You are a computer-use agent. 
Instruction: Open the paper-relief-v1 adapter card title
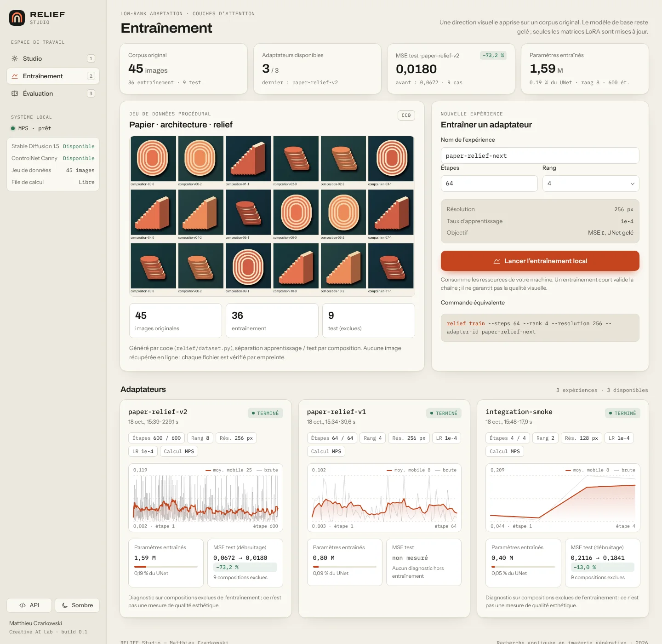pos(337,412)
